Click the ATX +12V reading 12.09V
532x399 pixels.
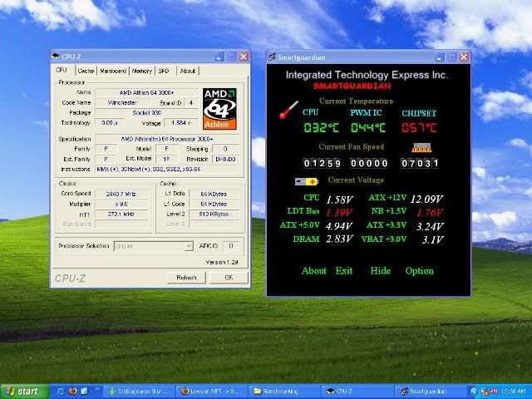(x=426, y=199)
